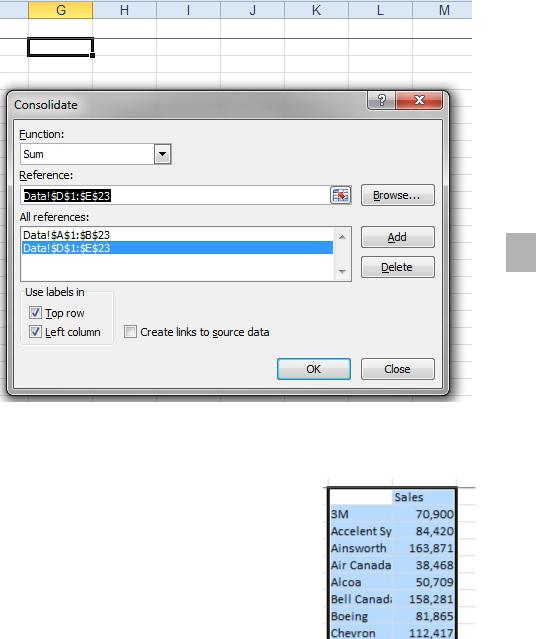
Task: Click the references list scroll up arrow
Action: 342,237
